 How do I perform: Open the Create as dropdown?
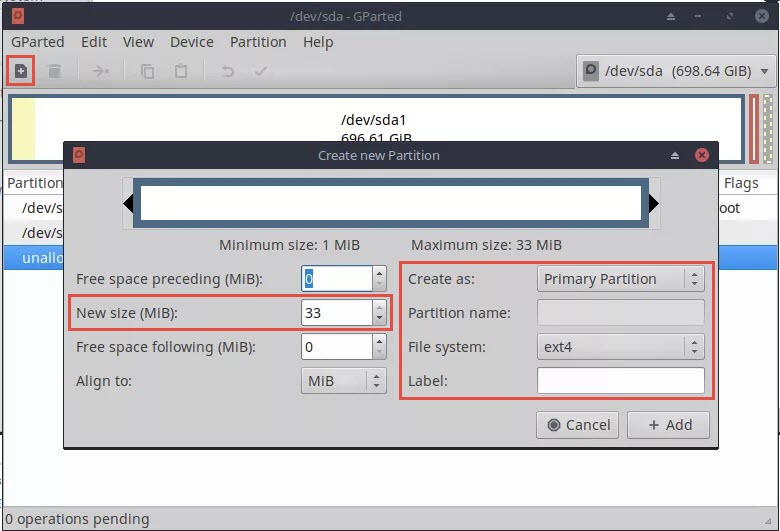[620, 279]
